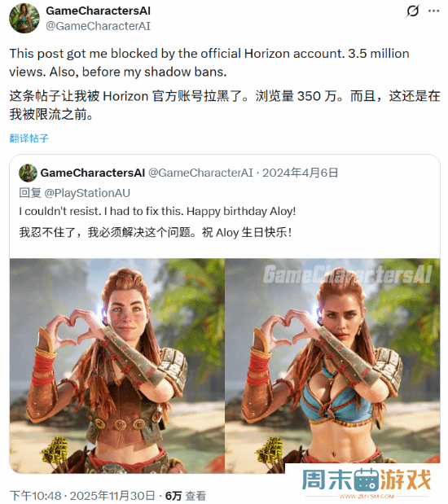The width and height of the screenshot is (448, 504).
Task: Click the 周末游戏 watermark logo
Action: click(x=367, y=482)
